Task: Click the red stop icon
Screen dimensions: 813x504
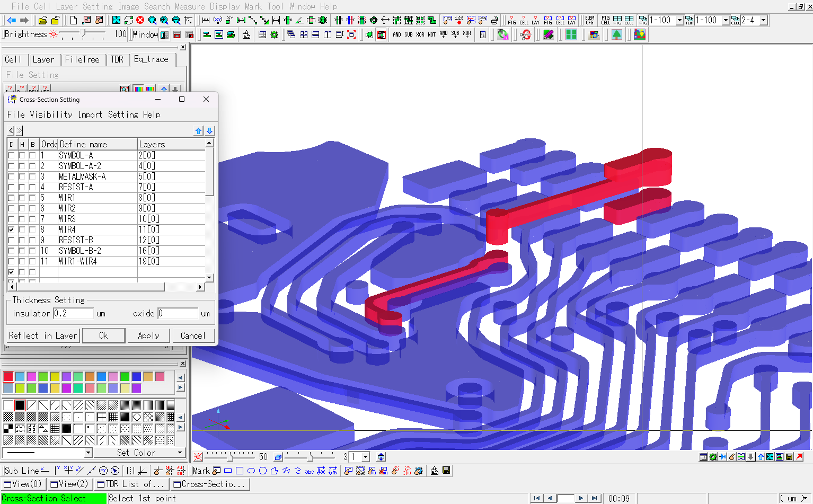Action: click(x=140, y=20)
